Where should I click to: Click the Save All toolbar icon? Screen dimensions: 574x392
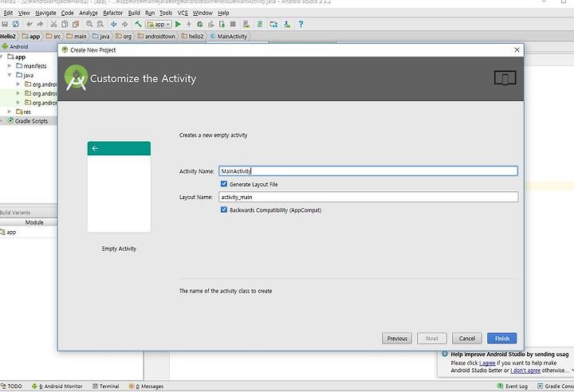pos(5,24)
